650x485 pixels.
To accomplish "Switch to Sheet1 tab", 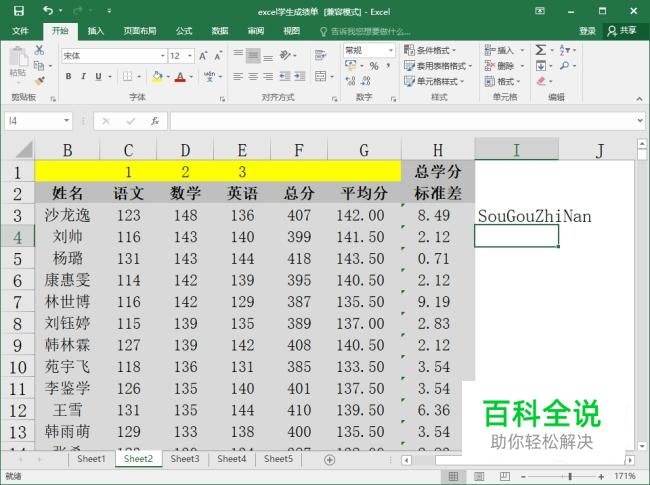I will pos(91,459).
